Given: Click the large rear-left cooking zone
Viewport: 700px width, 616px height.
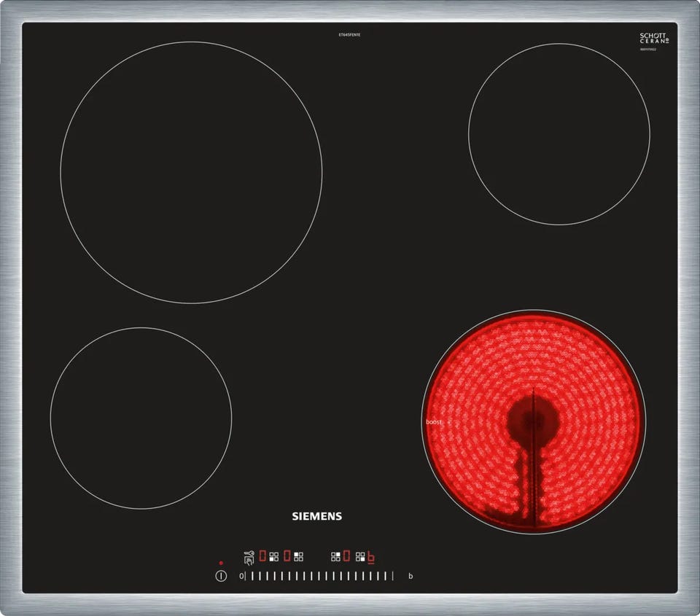Looking at the screenshot, I should (191, 172).
